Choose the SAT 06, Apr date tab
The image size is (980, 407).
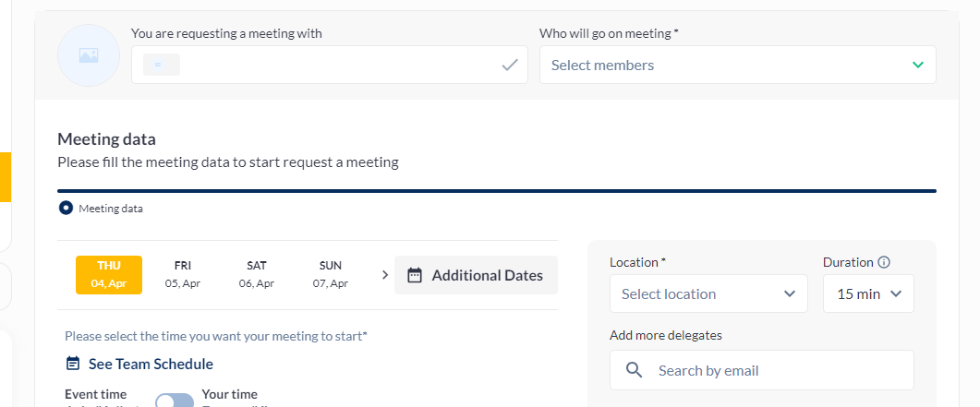[x=257, y=274]
